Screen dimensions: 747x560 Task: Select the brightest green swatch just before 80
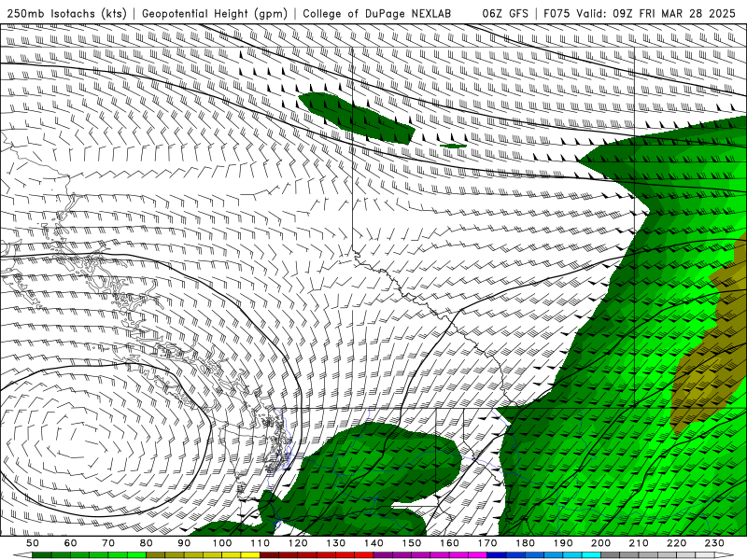136,555
